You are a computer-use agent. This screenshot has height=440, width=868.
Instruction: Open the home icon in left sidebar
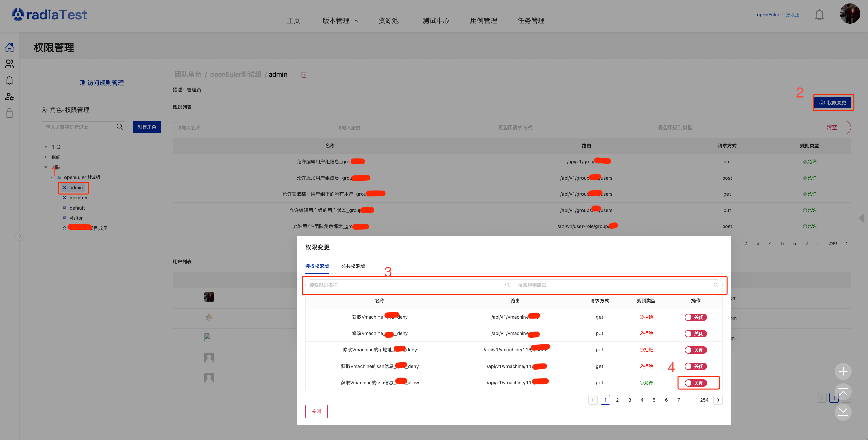pos(10,48)
